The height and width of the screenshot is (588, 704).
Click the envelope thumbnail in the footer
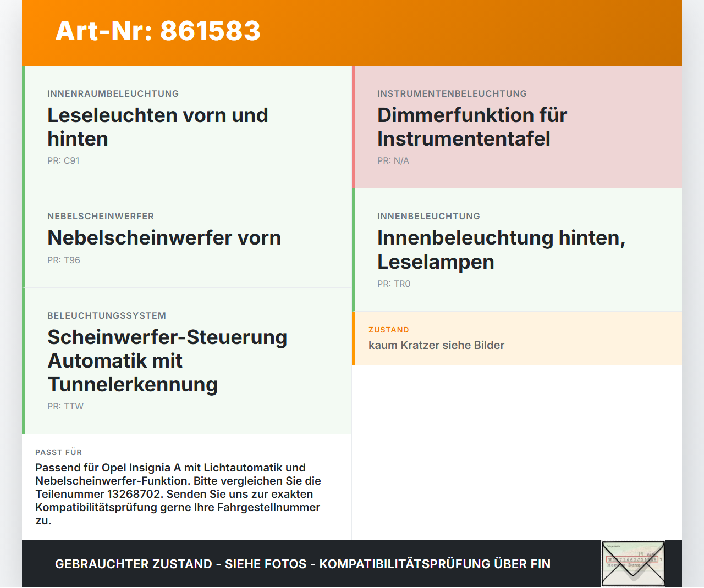point(633,564)
